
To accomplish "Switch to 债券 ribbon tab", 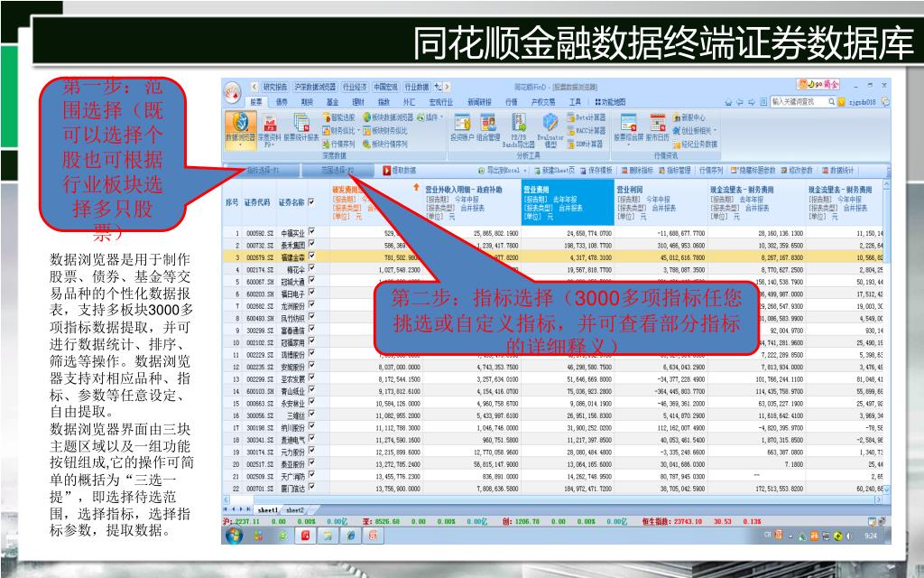I will [282, 102].
